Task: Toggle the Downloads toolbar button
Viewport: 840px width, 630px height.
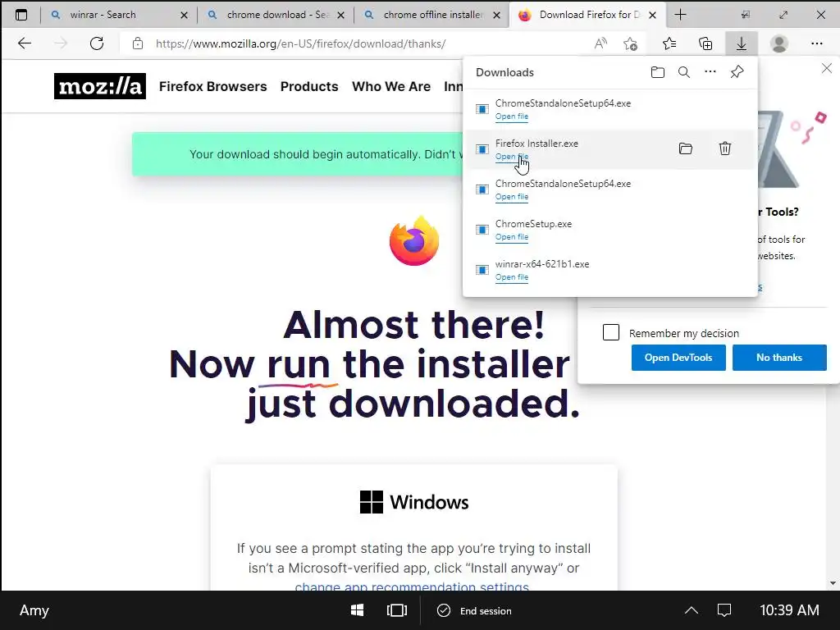Action: click(x=742, y=43)
